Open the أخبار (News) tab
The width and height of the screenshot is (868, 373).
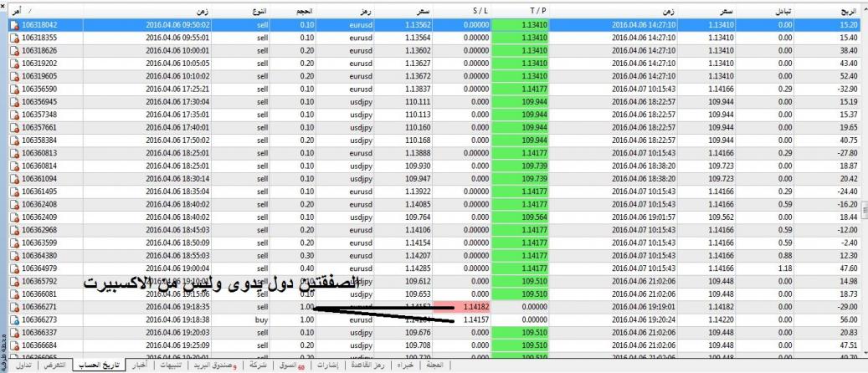tap(141, 365)
